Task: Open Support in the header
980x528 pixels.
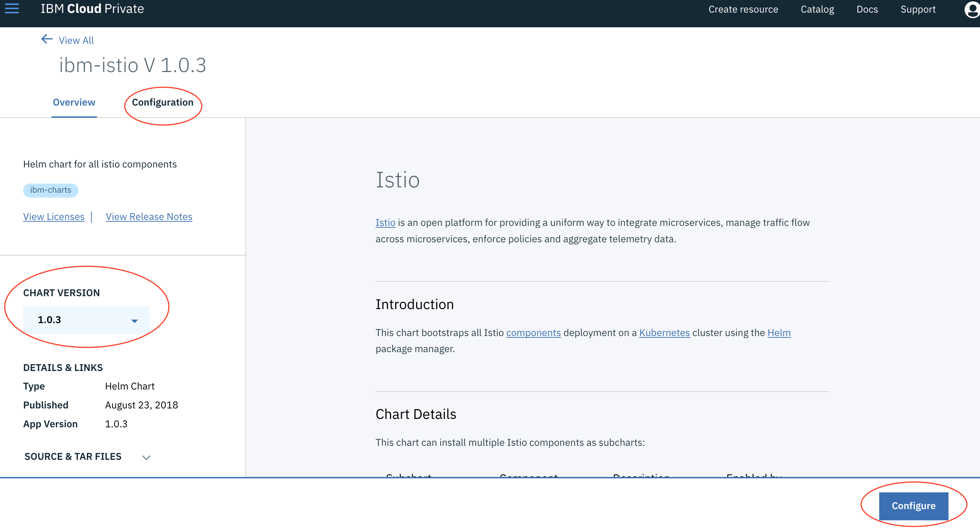Action: pos(918,9)
